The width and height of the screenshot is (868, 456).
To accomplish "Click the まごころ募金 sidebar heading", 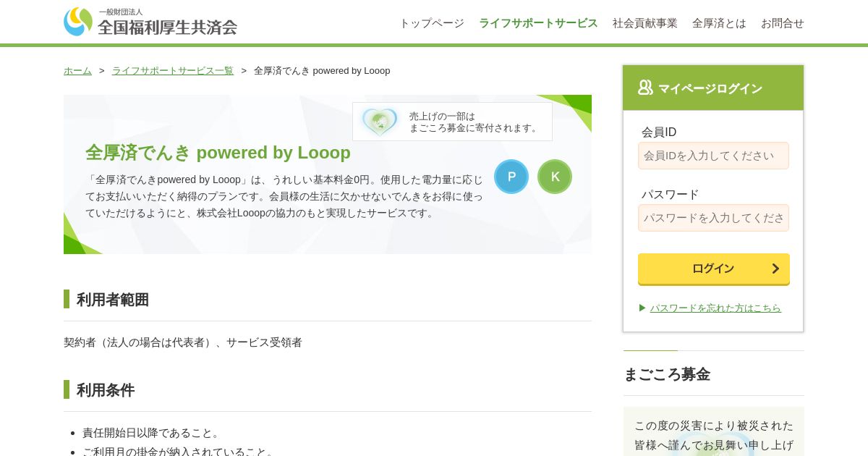I will (x=667, y=374).
